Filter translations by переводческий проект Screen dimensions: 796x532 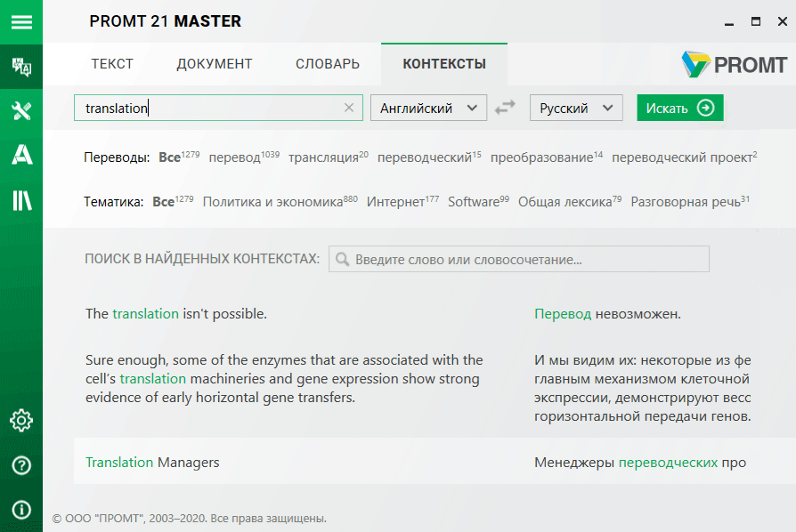pos(685,157)
